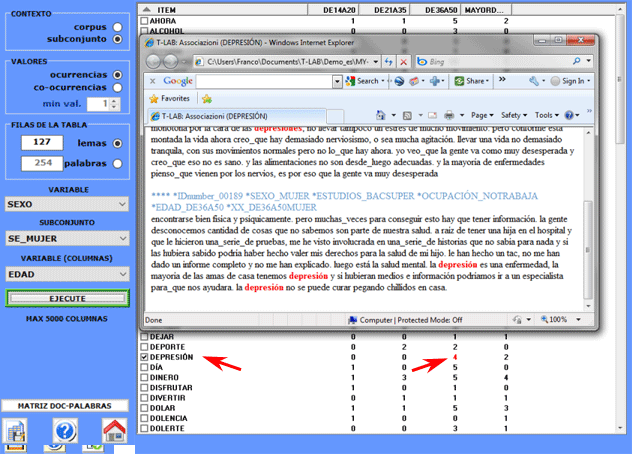Open the Page menu in IE
The height and width of the screenshot is (454, 632).
pyautogui.click(x=482, y=115)
